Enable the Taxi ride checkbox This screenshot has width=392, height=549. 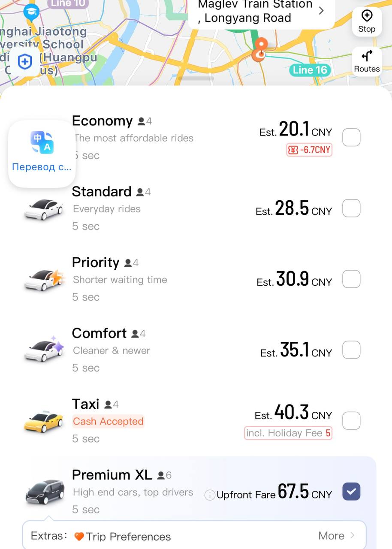(351, 420)
